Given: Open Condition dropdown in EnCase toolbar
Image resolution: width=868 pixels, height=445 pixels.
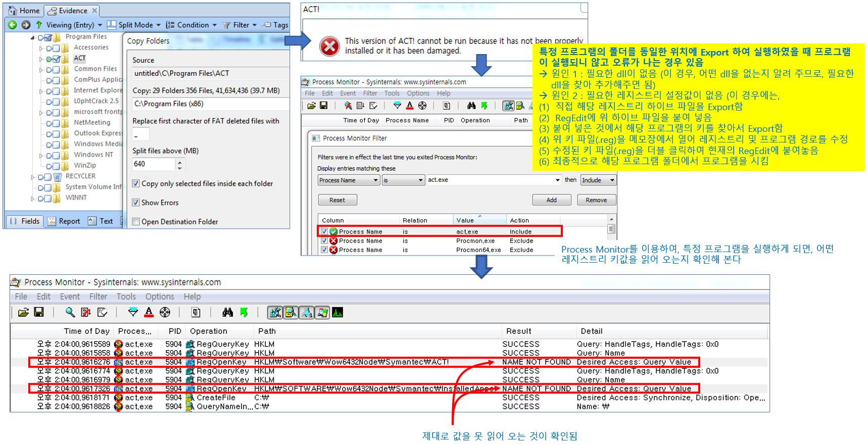Looking at the screenshot, I should (x=192, y=25).
